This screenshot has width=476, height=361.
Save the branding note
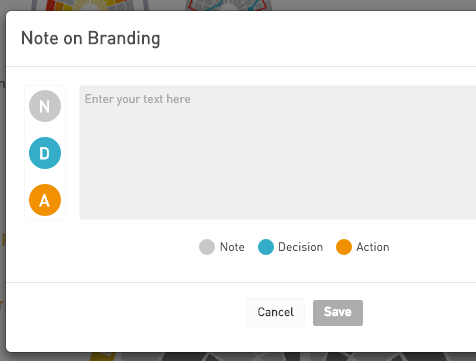(x=338, y=313)
